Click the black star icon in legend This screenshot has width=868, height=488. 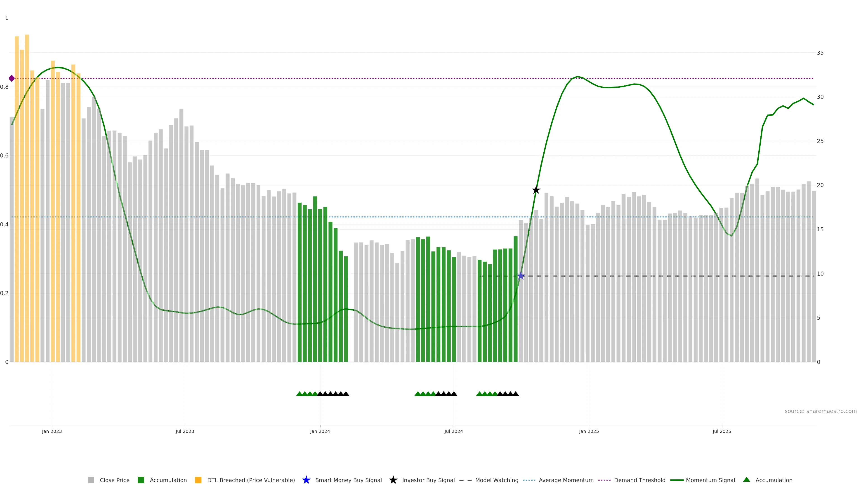(393, 480)
